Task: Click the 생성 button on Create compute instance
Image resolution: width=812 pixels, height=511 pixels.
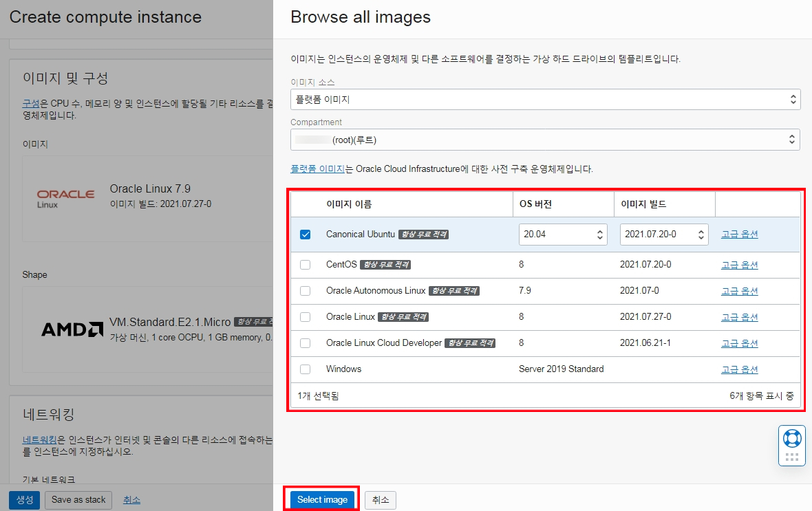Action: point(24,499)
